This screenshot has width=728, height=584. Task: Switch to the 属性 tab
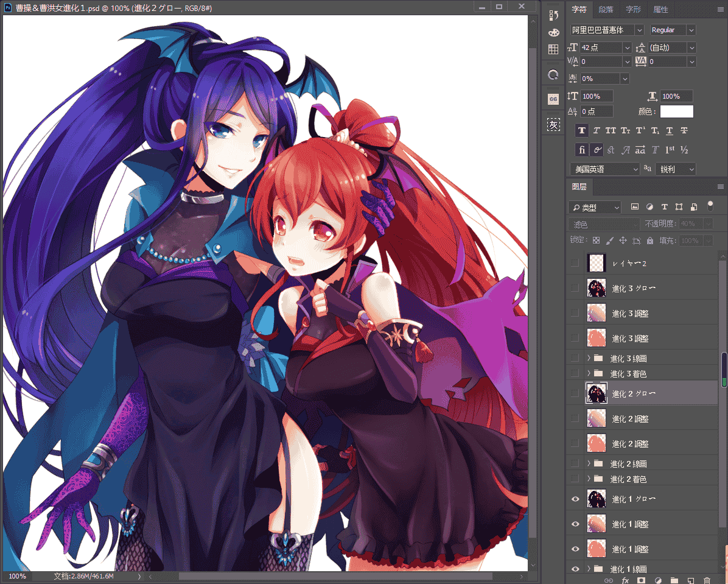coord(660,9)
